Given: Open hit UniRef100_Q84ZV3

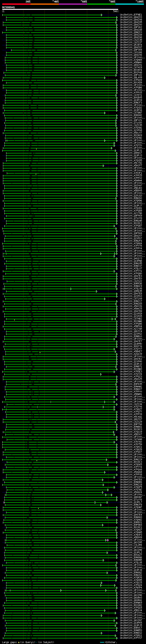Looking at the screenshot, I should tap(131, 17).
